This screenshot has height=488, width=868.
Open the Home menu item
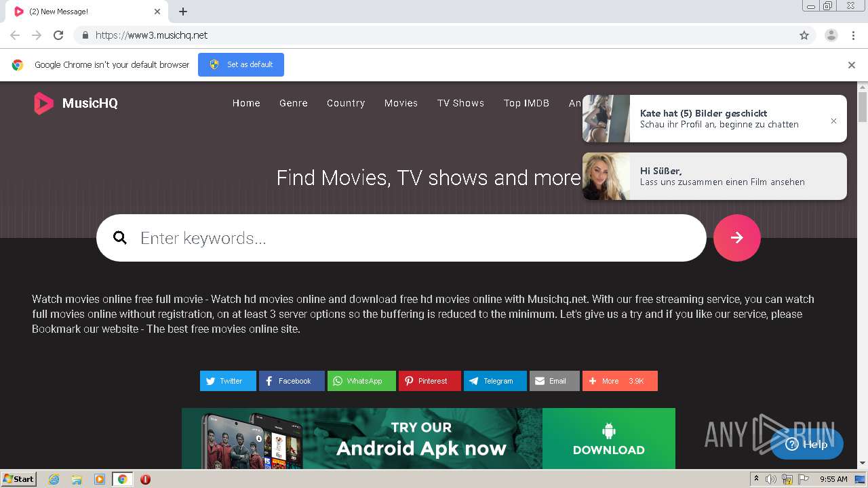pos(246,103)
